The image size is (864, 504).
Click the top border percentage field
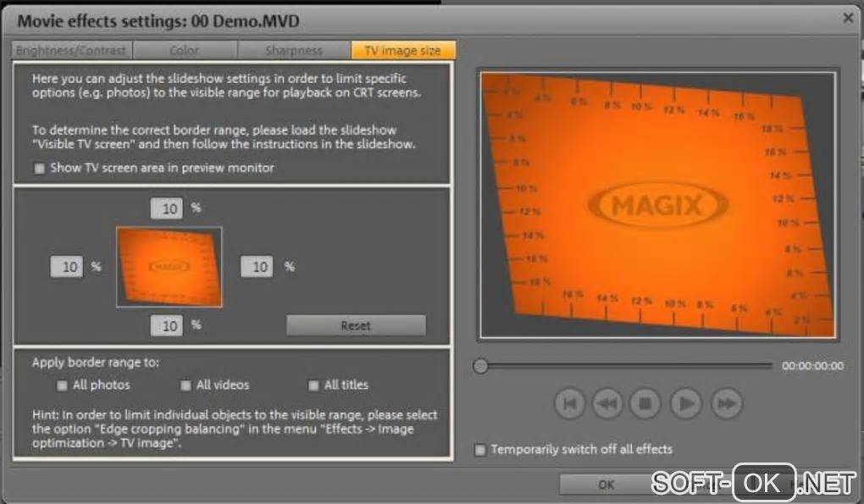click(166, 208)
